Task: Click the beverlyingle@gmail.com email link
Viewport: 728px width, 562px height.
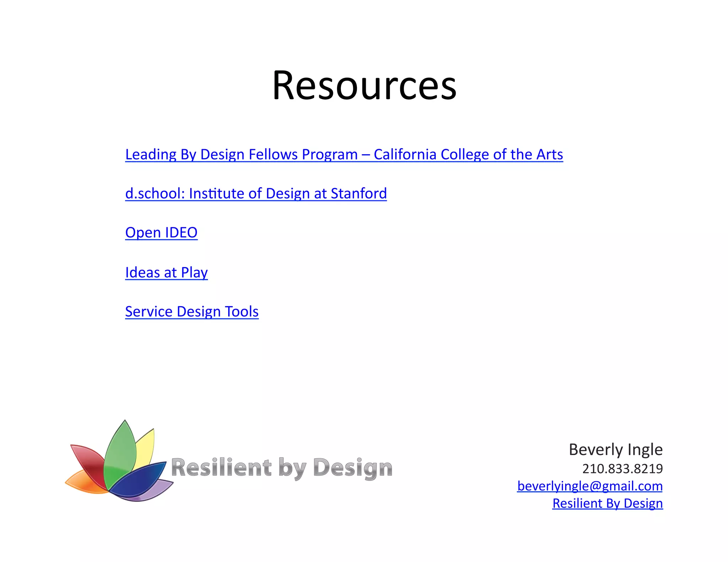Action: point(590,486)
